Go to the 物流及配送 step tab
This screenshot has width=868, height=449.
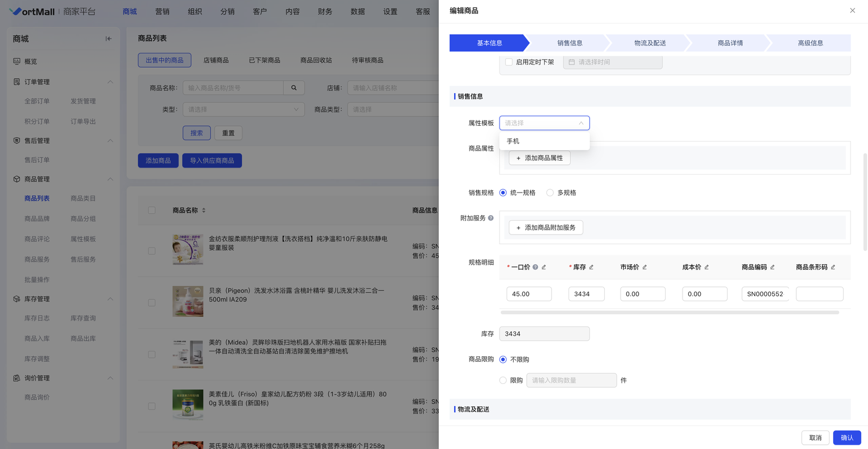point(650,43)
